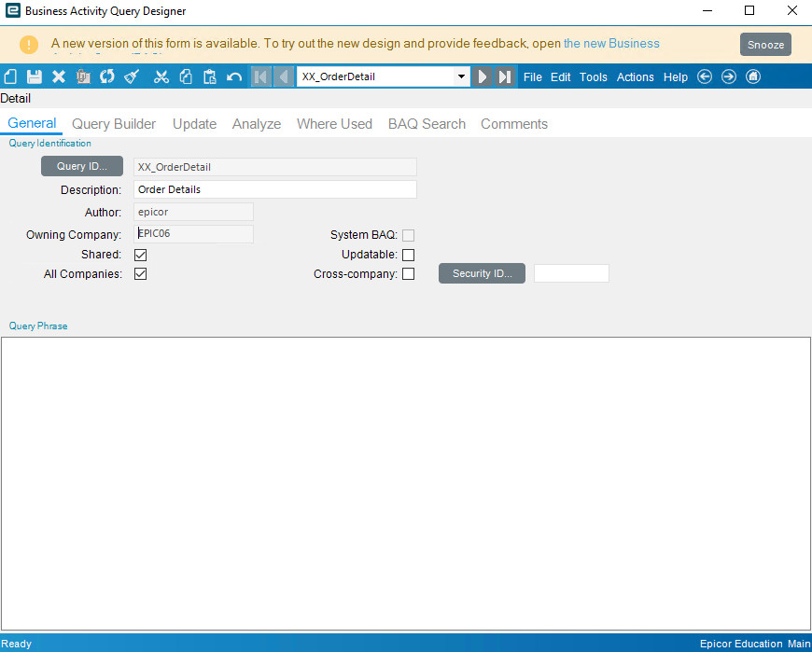
Task: Click the Home icon in toolbar
Action: point(753,76)
